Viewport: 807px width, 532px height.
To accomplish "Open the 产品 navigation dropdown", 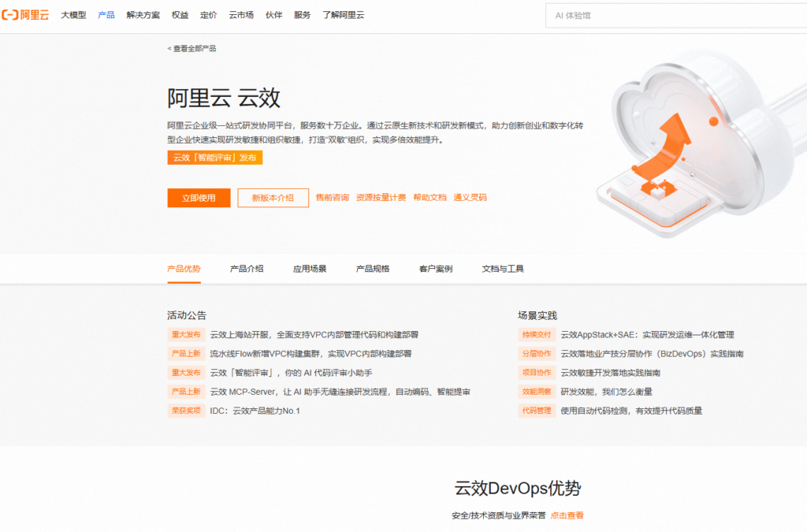I will point(106,14).
